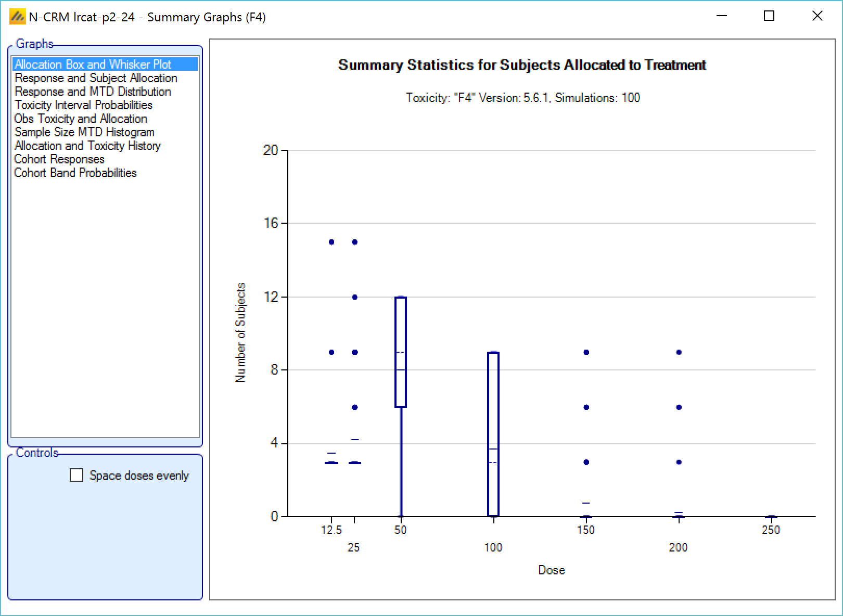Image resolution: width=843 pixels, height=616 pixels.
Task: Enable Space doses evenly checkbox
Action: click(x=76, y=475)
